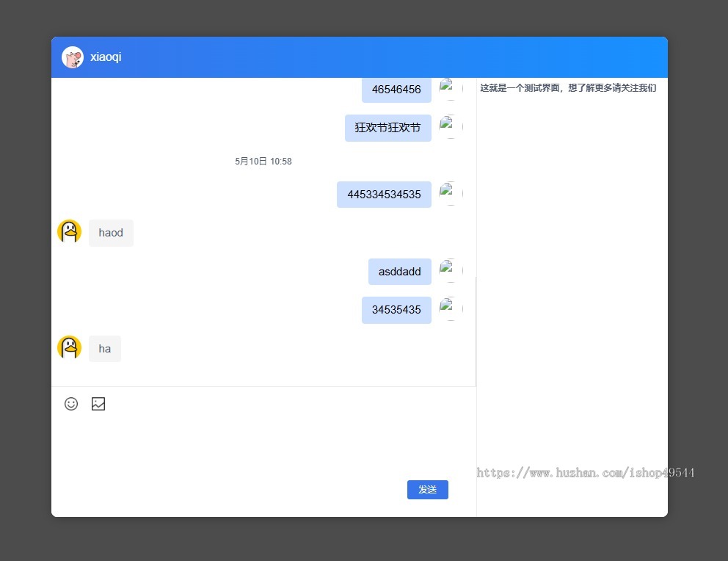The height and width of the screenshot is (561, 728).
Task: Click penguin avatar beside haod message
Action: [x=69, y=231]
